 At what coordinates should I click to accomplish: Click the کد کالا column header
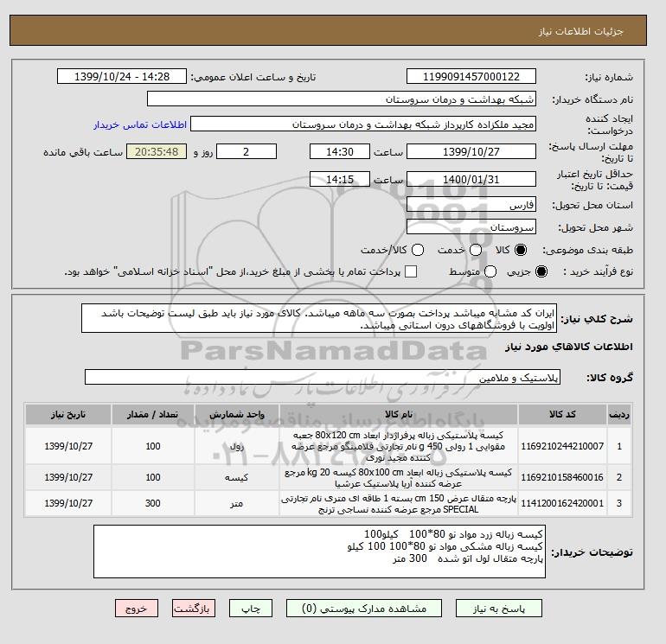coord(562,414)
